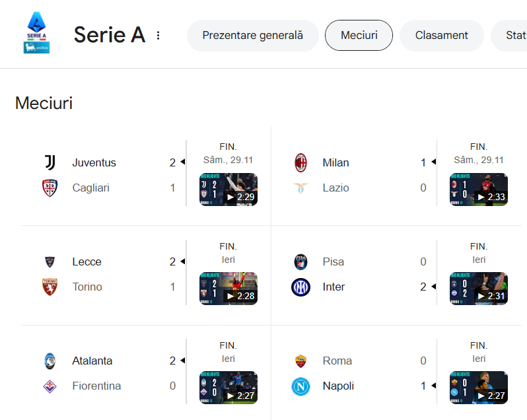Click the Torino club crest
The height and width of the screenshot is (420, 527).
50,287
